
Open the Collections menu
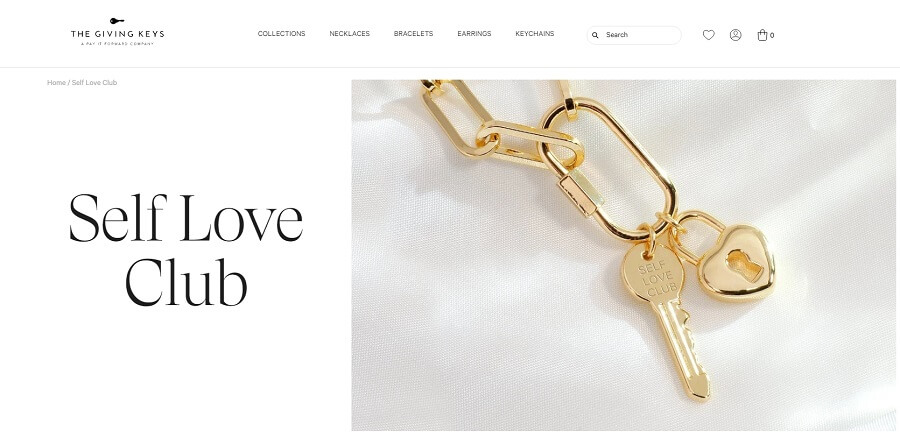point(281,34)
